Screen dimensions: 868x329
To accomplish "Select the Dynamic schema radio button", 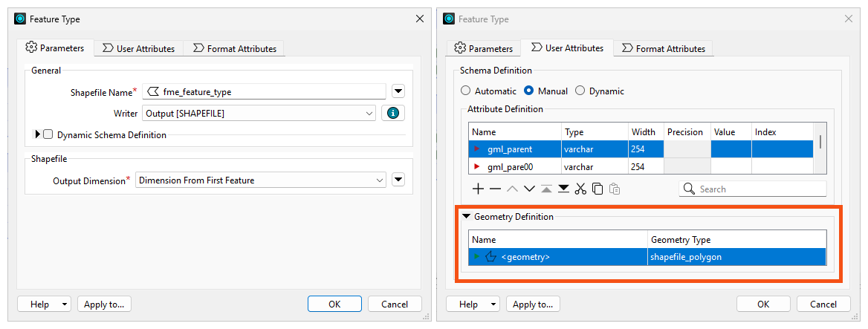I will (x=580, y=91).
